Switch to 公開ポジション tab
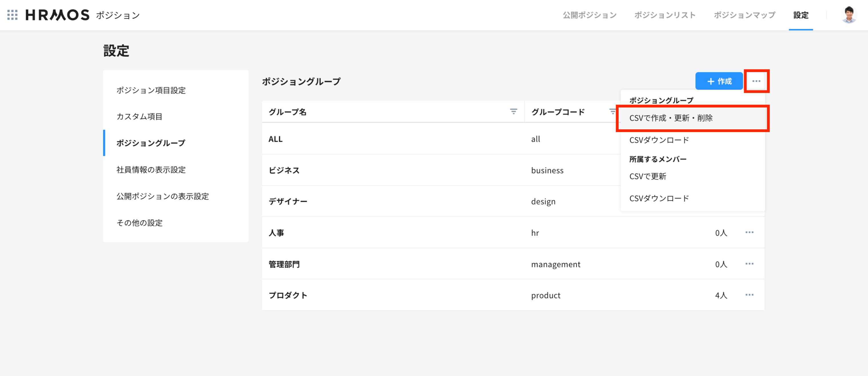This screenshot has width=868, height=376. click(x=589, y=15)
